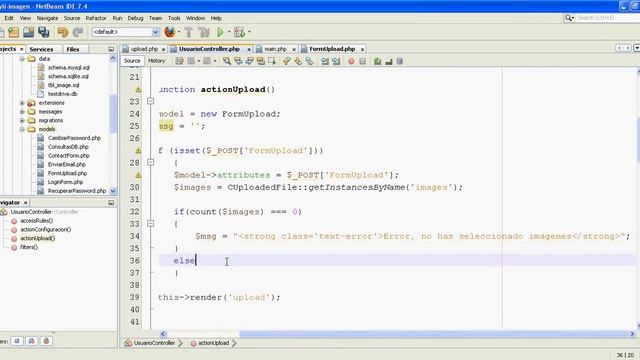The width and height of the screenshot is (640, 360).
Task: Toggle Highlight Search in editor toolbar
Action: (260, 61)
